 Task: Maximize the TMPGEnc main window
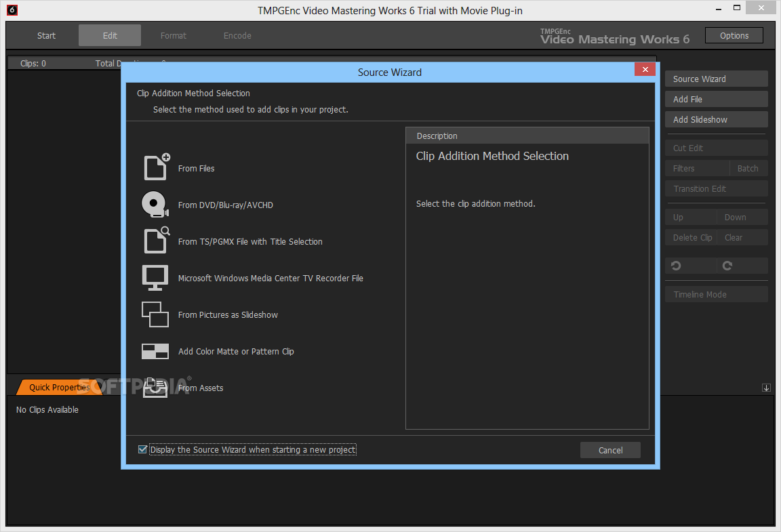tap(737, 7)
